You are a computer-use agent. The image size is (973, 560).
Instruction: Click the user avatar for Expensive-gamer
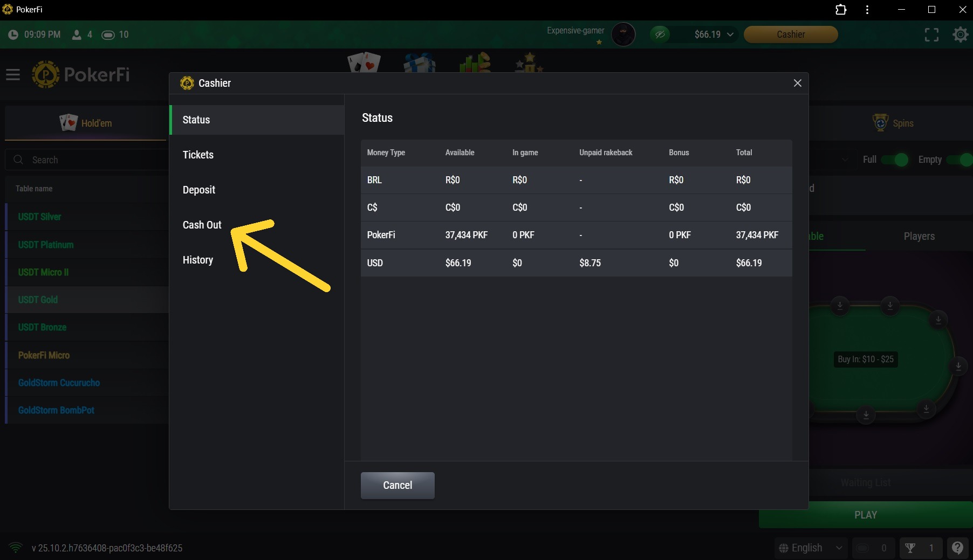click(623, 34)
